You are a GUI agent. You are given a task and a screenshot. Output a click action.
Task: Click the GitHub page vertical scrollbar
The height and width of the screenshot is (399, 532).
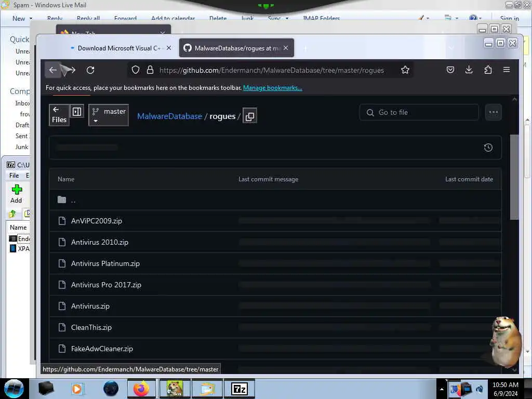click(x=514, y=177)
